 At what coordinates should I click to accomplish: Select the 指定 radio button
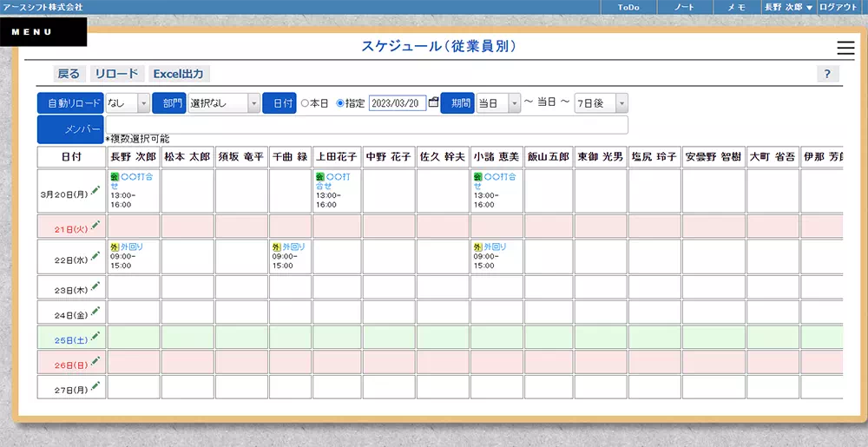tap(340, 103)
